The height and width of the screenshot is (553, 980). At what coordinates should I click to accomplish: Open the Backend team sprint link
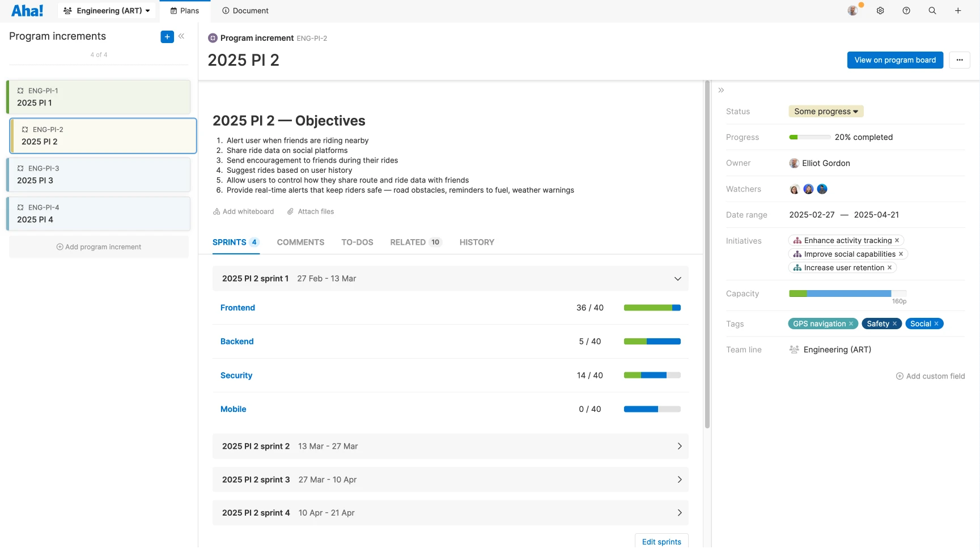(237, 341)
